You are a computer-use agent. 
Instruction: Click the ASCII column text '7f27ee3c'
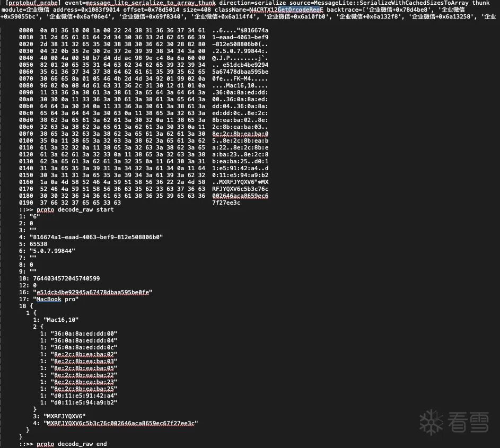pos(226,203)
